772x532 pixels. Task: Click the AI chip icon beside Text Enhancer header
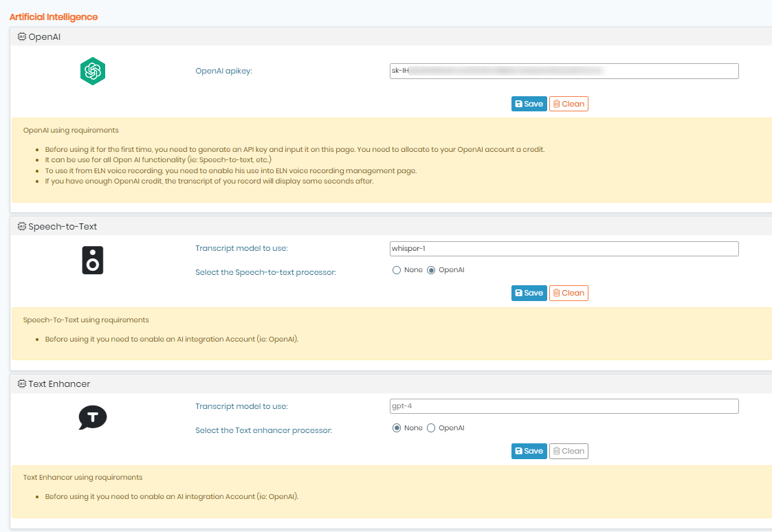pyautogui.click(x=22, y=384)
